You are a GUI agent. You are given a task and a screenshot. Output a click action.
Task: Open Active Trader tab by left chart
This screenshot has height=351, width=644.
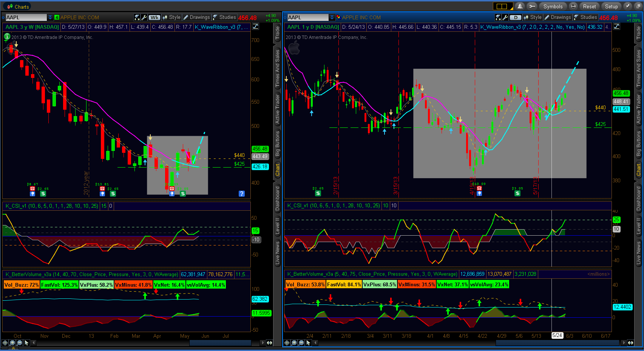278,110
